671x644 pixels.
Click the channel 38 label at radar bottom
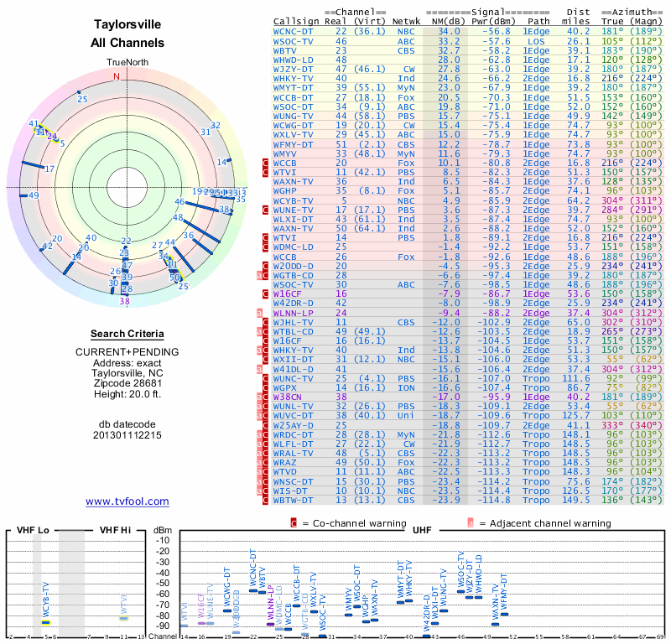[124, 302]
